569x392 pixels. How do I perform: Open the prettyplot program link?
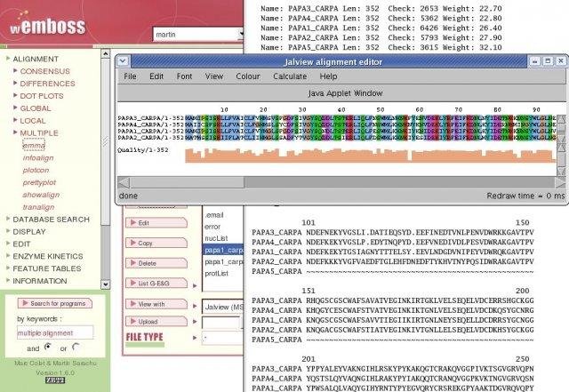pos(41,181)
